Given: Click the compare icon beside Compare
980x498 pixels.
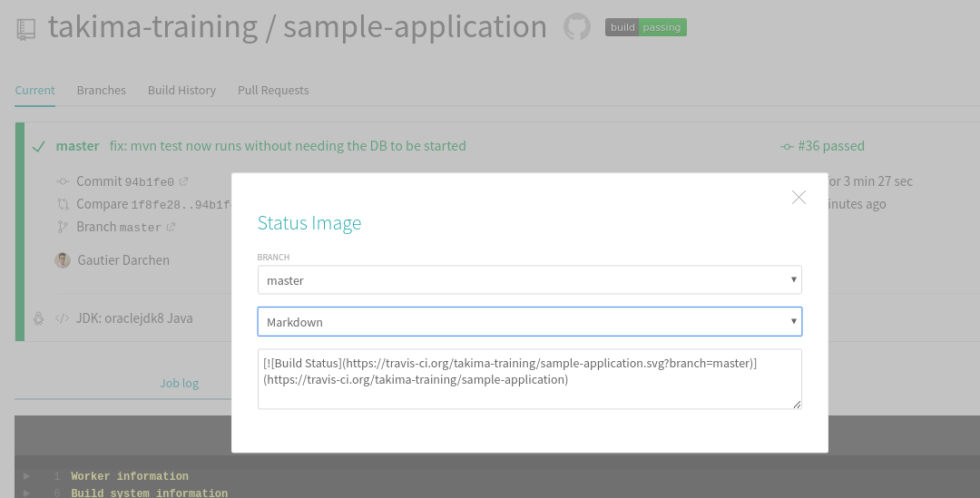Looking at the screenshot, I should pos(63,204).
